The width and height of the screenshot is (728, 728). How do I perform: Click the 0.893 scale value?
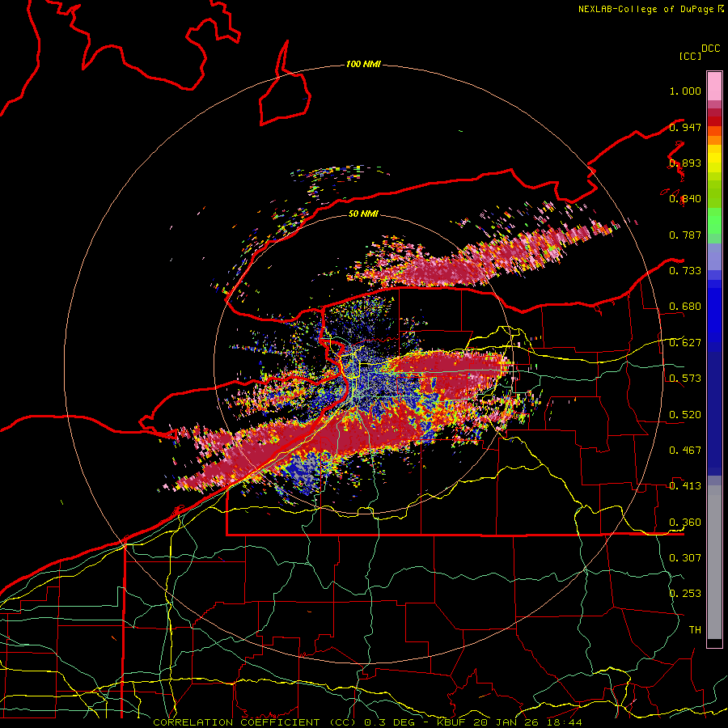tap(685, 163)
